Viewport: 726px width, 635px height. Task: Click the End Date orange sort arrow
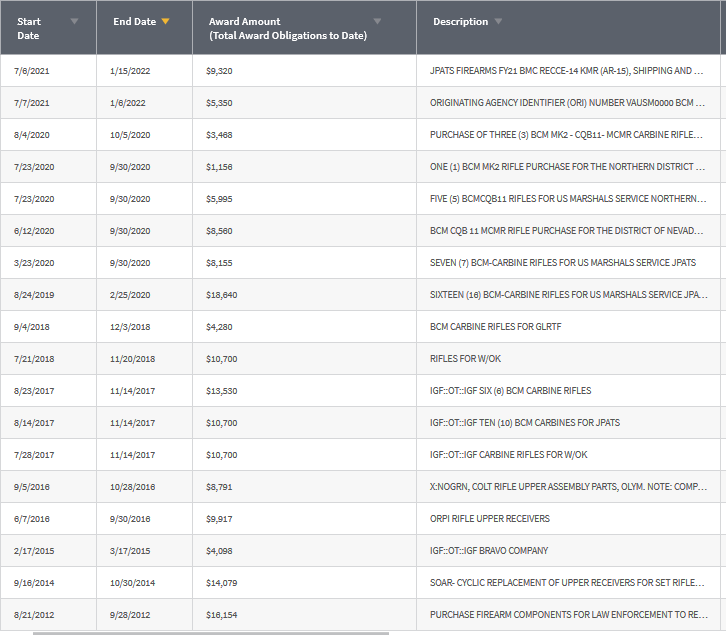(x=165, y=21)
